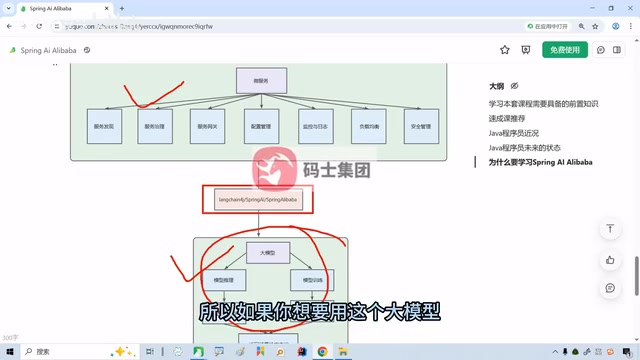
Task: Open the Chrome profile icon
Action: click(616, 26)
